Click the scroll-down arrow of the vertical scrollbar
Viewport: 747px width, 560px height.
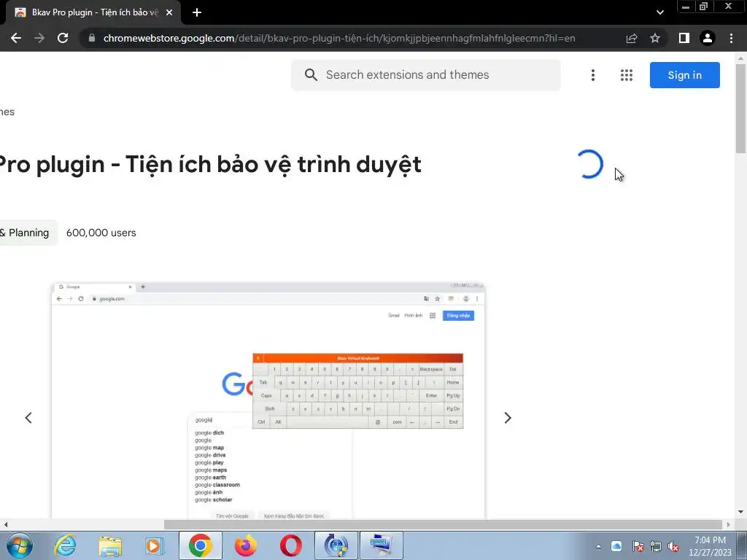[740, 512]
